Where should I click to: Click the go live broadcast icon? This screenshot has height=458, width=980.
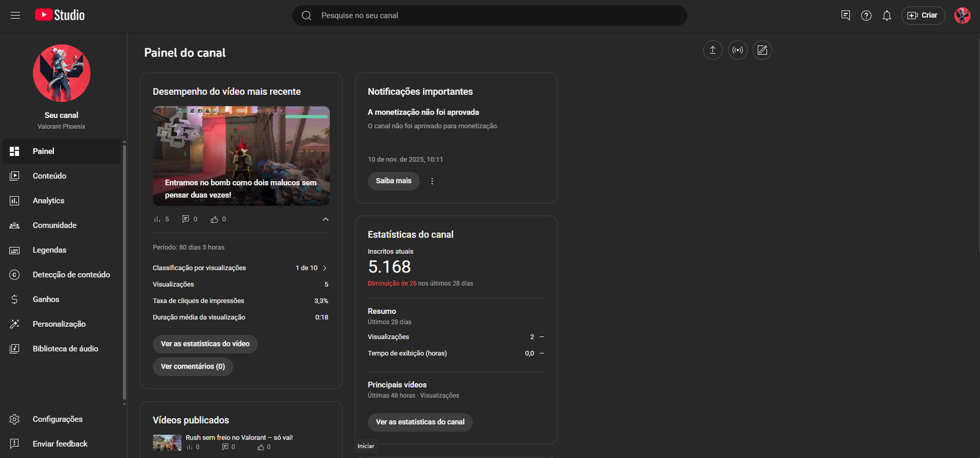tap(737, 50)
